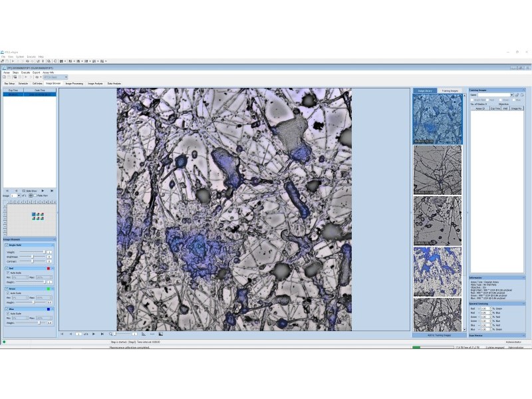Viewport: 532px width, 399px height.
Task: Adjust the Bright Field Brightness slider
Action: pyautogui.click(x=32, y=257)
